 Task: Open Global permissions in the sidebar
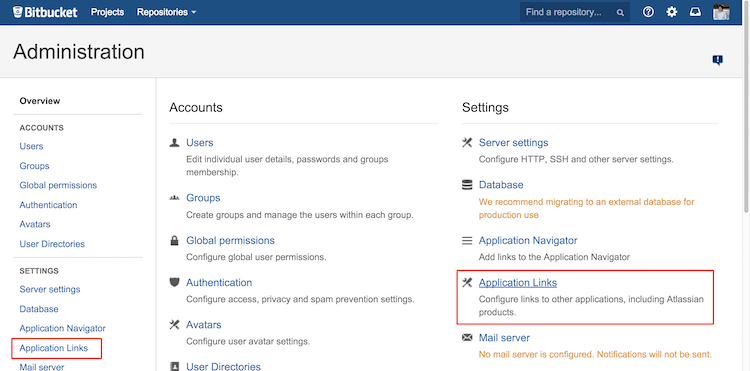click(58, 186)
